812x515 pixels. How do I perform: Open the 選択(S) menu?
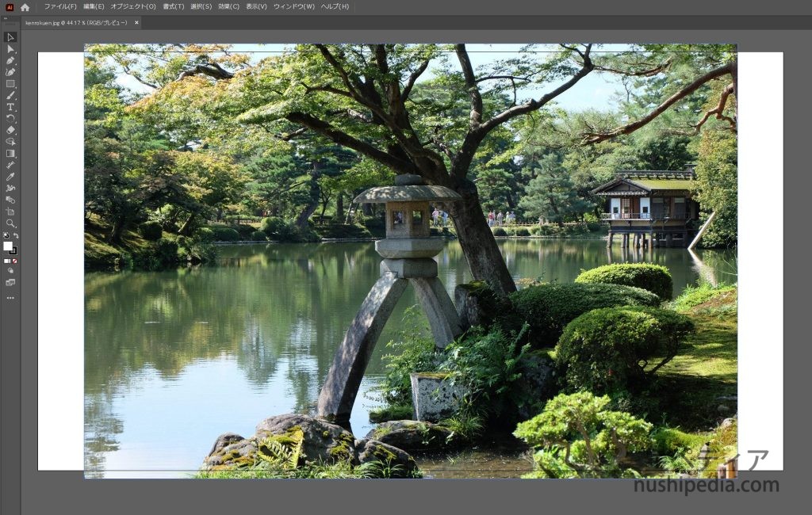201,6
